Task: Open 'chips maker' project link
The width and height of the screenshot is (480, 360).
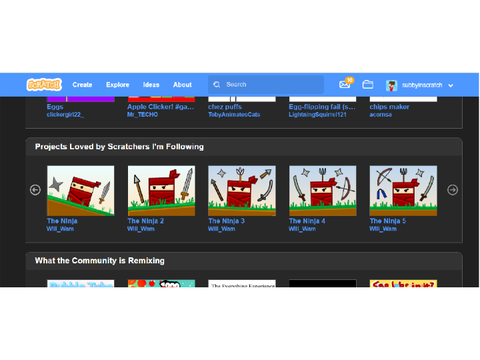Action: click(x=389, y=107)
